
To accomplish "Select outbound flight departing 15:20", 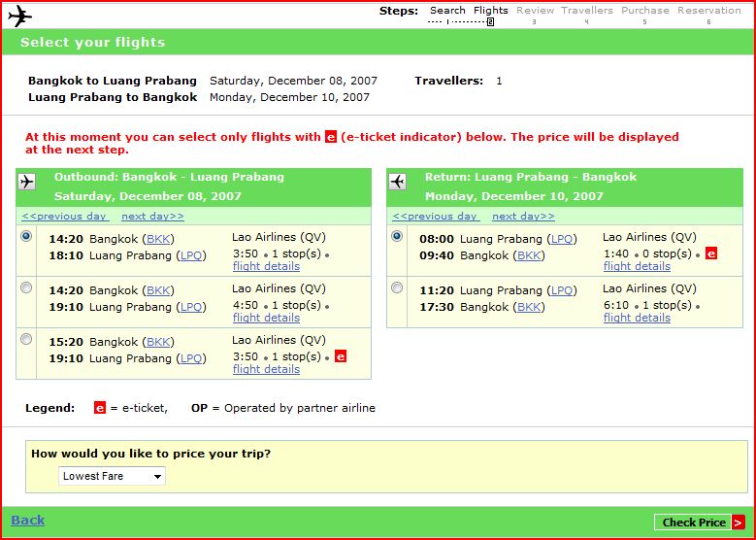I will pos(26,339).
